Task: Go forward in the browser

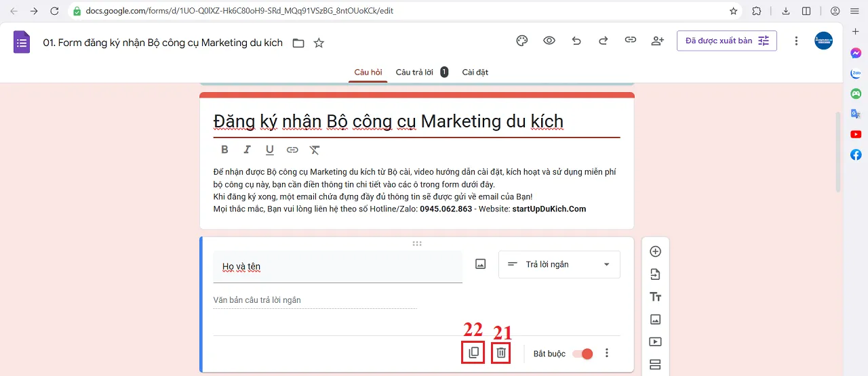Action: (34, 11)
